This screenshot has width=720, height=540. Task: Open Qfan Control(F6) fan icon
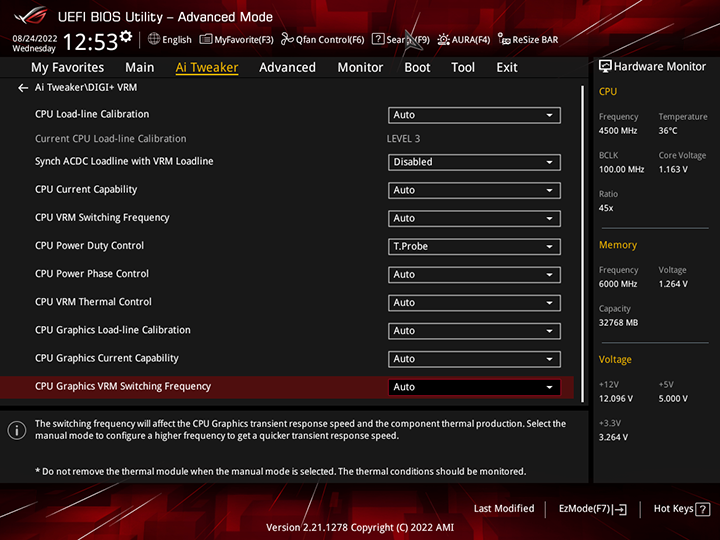(x=287, y=40)
